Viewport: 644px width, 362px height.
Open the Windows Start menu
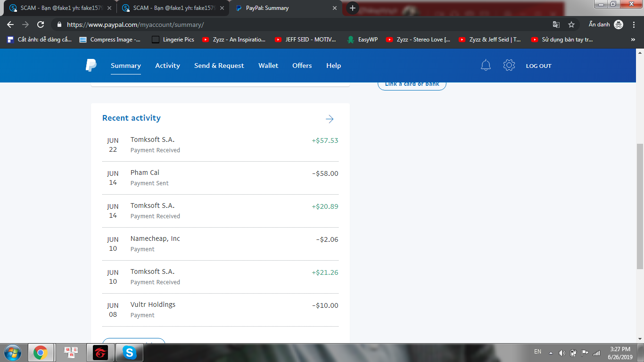(x=13, y=353)
